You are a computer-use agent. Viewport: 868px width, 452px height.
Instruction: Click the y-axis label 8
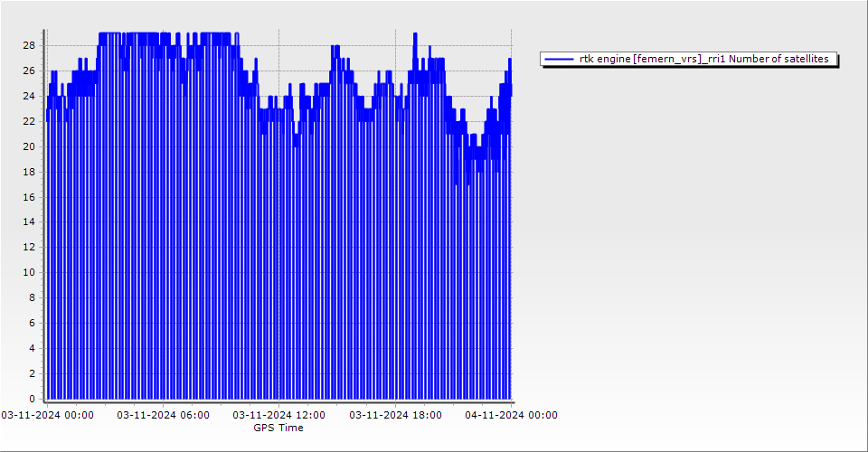32,297
